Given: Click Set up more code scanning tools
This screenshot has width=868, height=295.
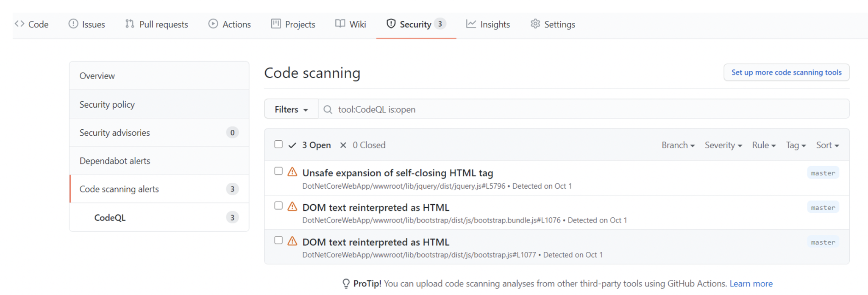Looking at the screenshot, I should pos(786,72).
